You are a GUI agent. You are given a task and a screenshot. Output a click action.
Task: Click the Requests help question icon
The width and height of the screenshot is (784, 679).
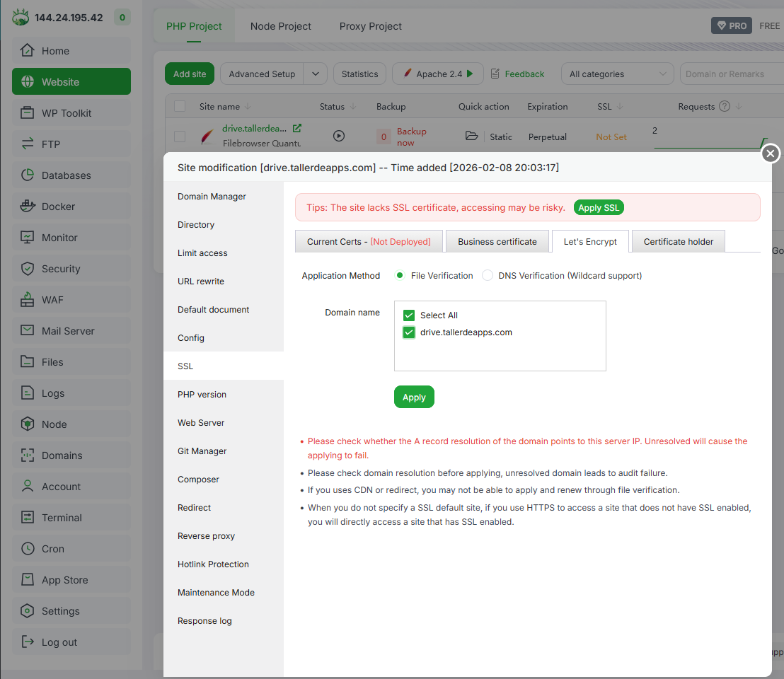pyautogui.click(x=724, y=107)
